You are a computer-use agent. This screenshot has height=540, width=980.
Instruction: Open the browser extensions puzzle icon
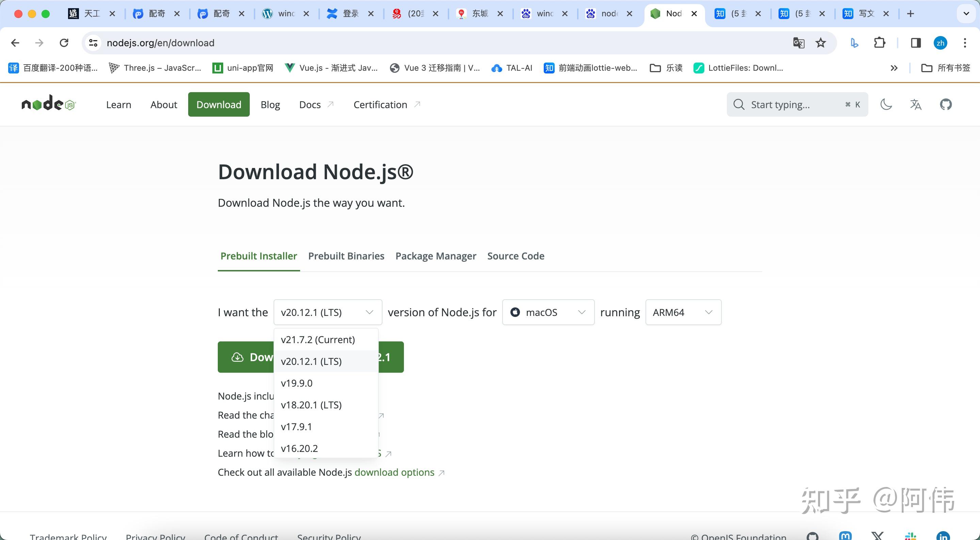tap(880, 43)
